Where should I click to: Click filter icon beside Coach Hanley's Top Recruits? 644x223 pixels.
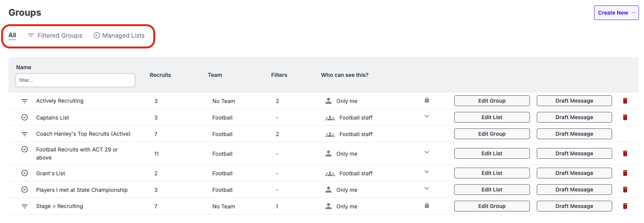[25, 134]
